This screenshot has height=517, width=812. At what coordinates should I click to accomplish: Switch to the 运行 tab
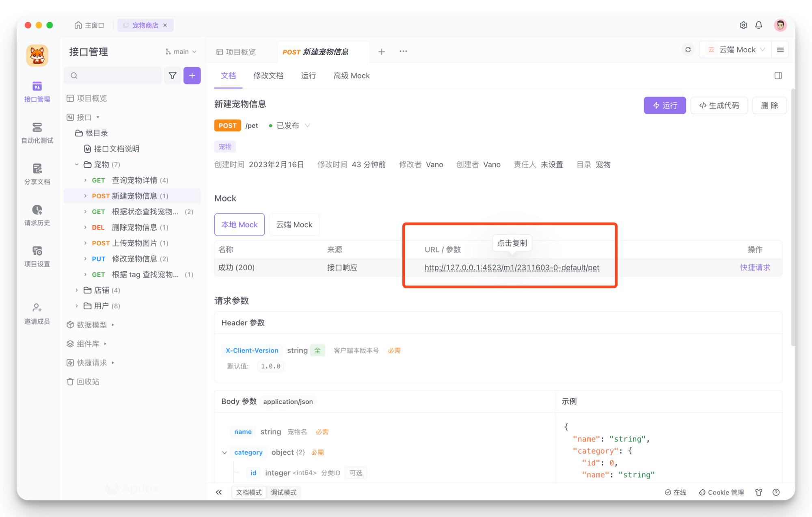[x=308, y=76]
